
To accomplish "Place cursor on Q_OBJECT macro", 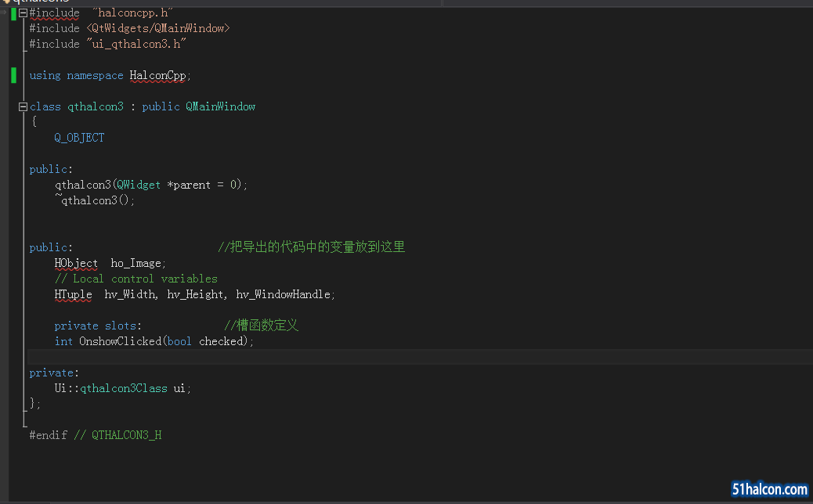I will coord(79,138).
